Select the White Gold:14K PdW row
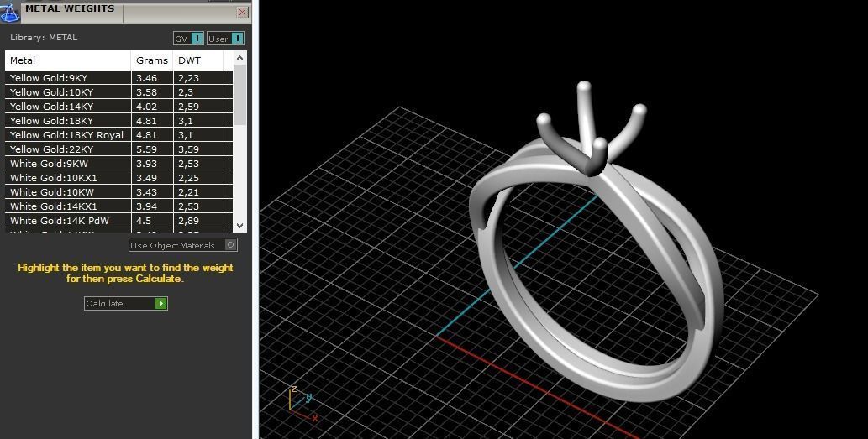This screenshot has width=868, height=439. 118,221
